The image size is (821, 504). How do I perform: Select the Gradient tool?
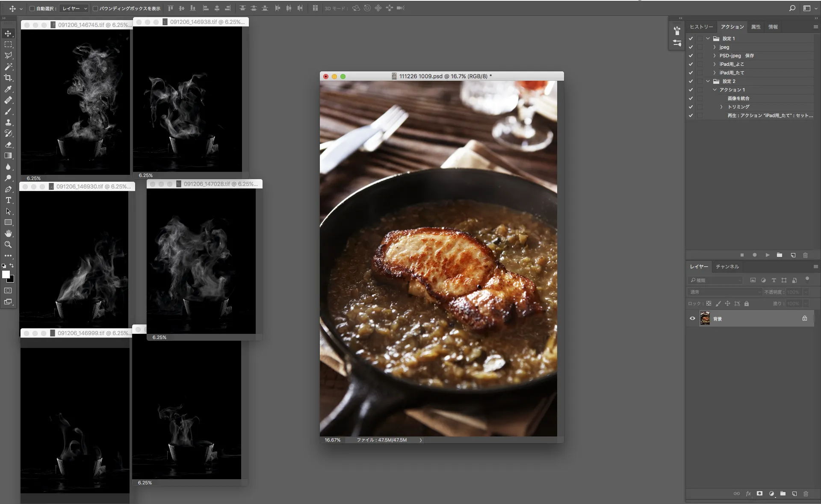point(8,156)
